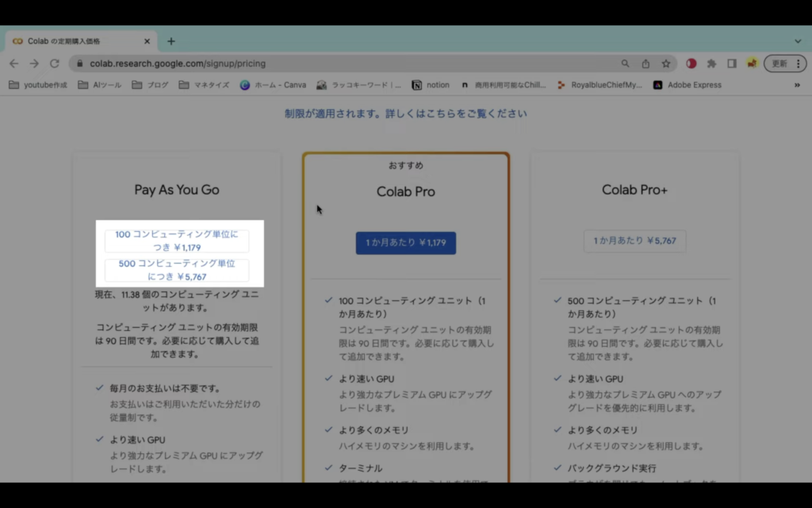
Task: Open the Chrome profile avatar icon
Action: [753, 63]
